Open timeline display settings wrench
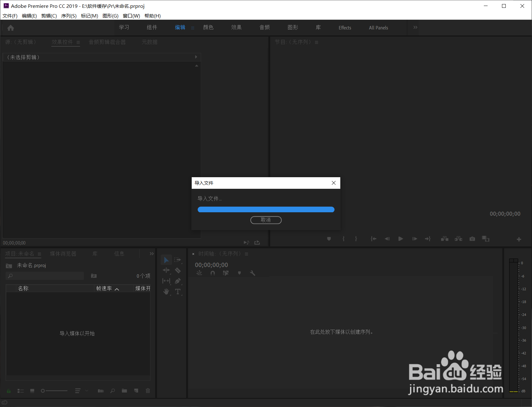Viewport: 532px width, 407px height. [x=252, y=273]
